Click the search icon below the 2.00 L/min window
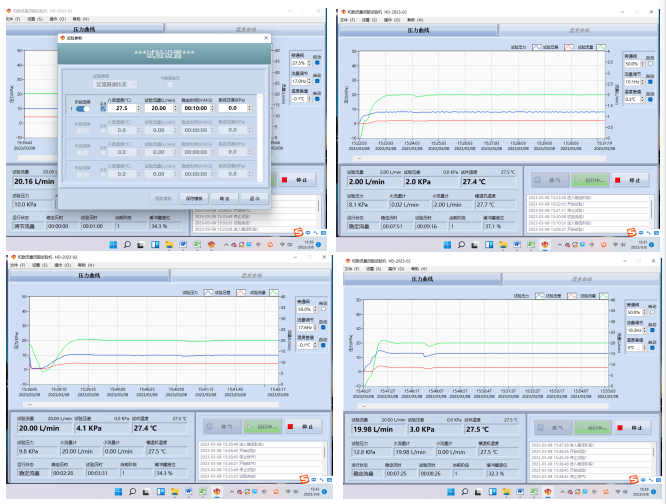 coord(461,245)
